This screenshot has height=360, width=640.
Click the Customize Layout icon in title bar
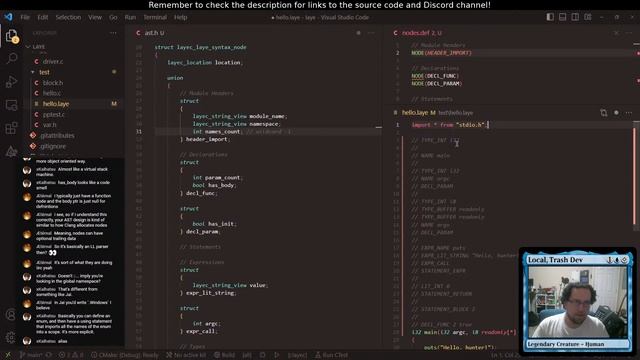pyautogui.click(x=588, y=17)
